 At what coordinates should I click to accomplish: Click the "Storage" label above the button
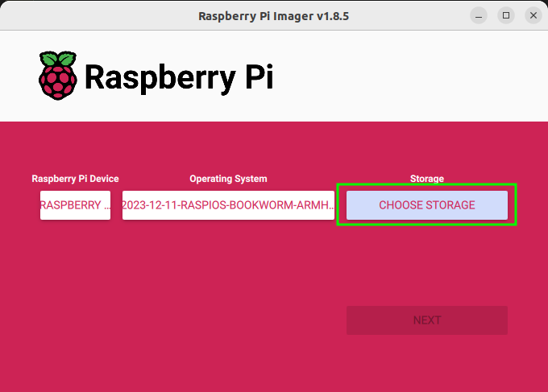[426, 179]
